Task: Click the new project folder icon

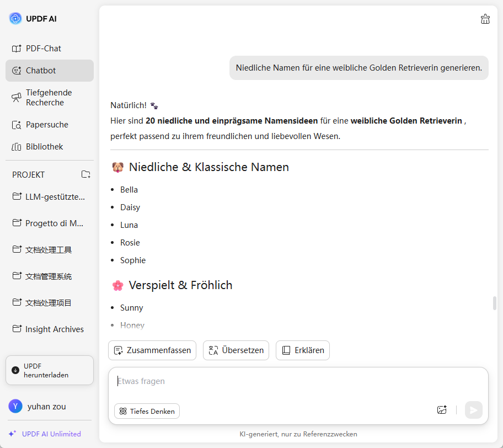Action: pyautogui.click(x=86, y=174)
